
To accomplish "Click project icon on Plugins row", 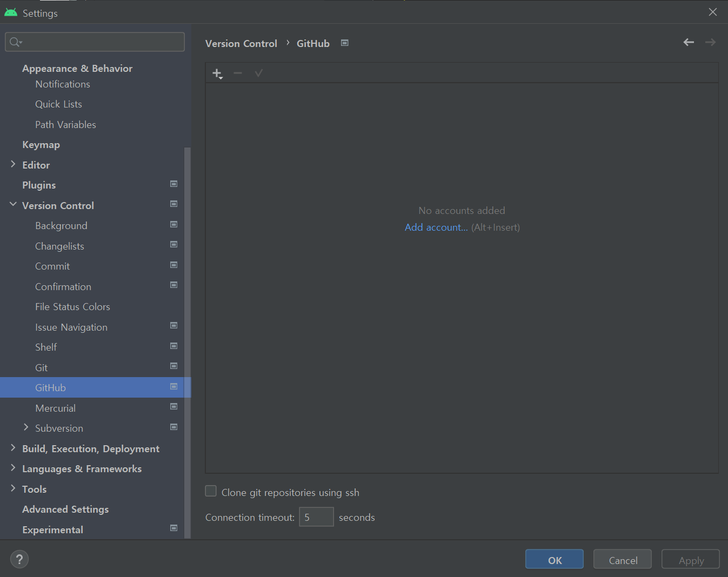I will (174, 184).
